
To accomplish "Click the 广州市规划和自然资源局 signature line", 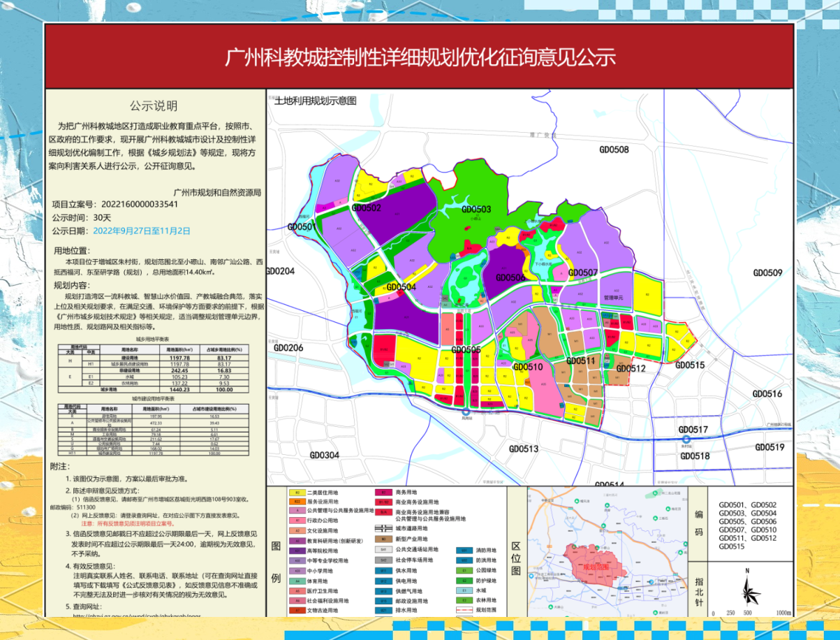I will pos(216,191).
